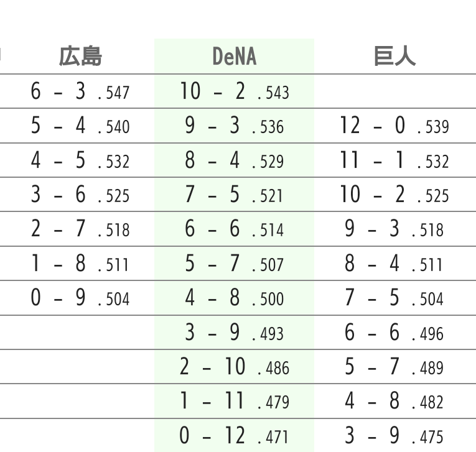Click the 巨人 6 - 6 .496 cell

[x=394, y=332]
